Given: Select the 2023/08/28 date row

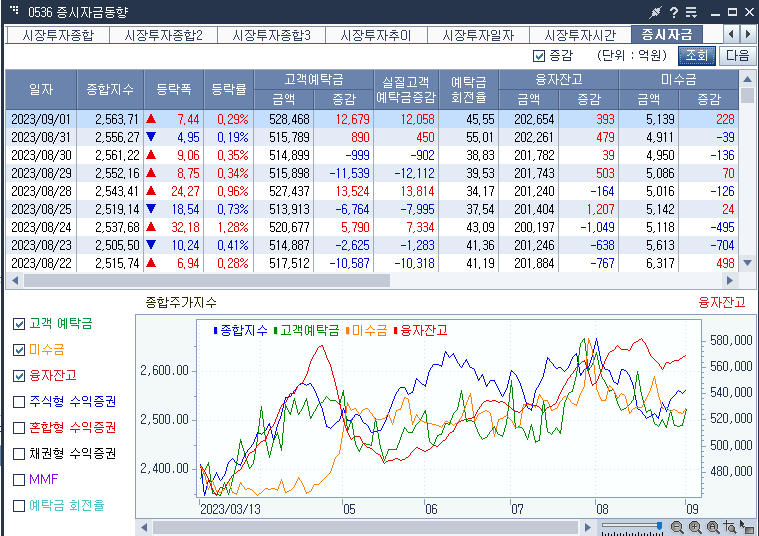Looking at the screenshot, I should (x=372, y=191).
